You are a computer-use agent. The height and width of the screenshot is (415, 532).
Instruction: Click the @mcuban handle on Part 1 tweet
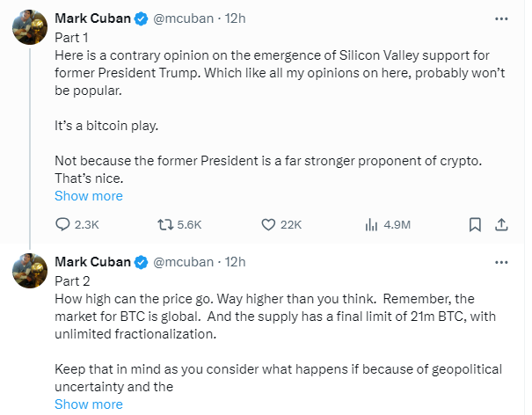[183, 19]
